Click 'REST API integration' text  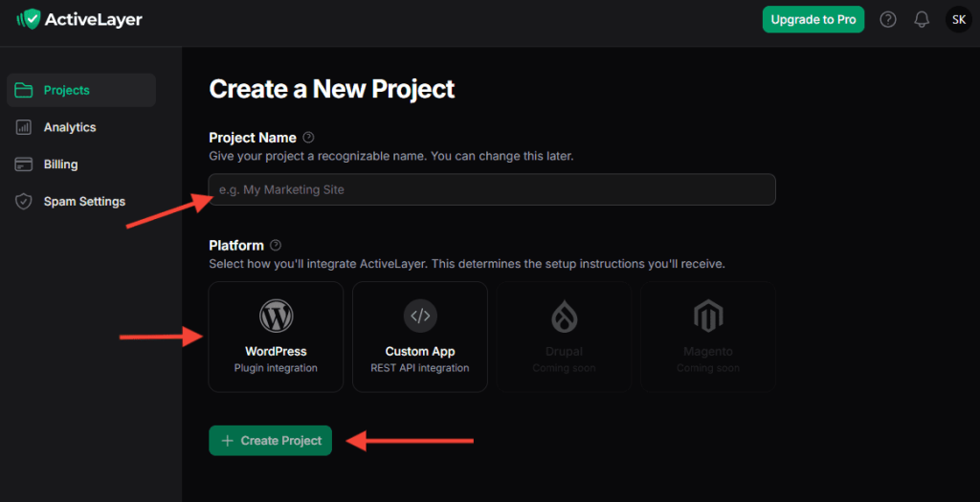coord(420,368)
